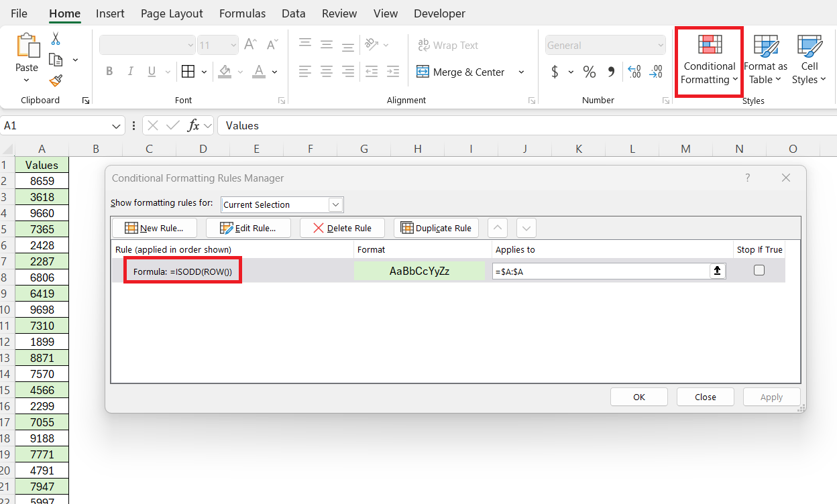Click the Align Right icon
837x504 pixels.
click(348, 71)
